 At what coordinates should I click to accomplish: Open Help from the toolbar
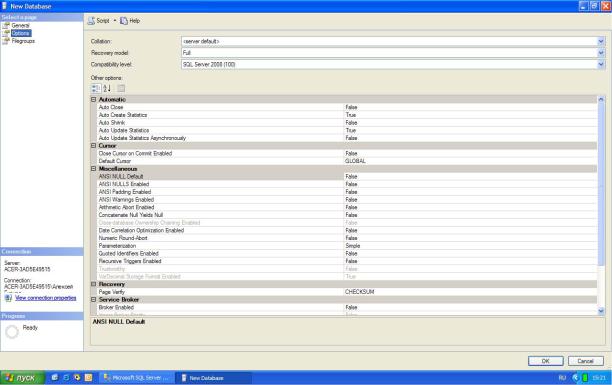pyautogui.click(x=130, y=21)
